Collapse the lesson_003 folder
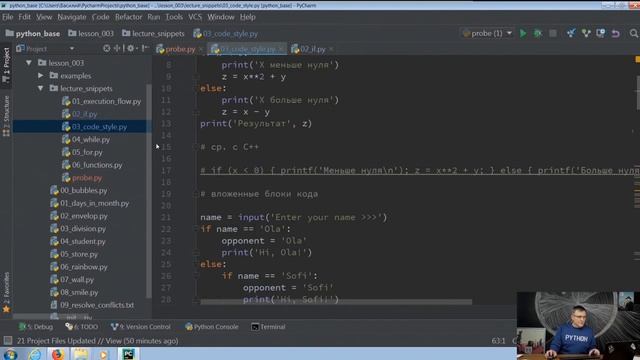 pos(29,63)
